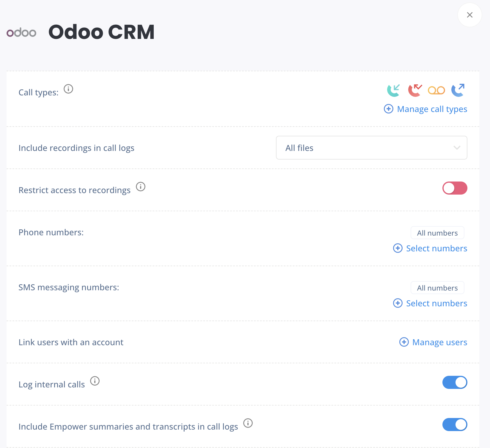Click info icon beside Restrict access to recordings

(141, 187)
